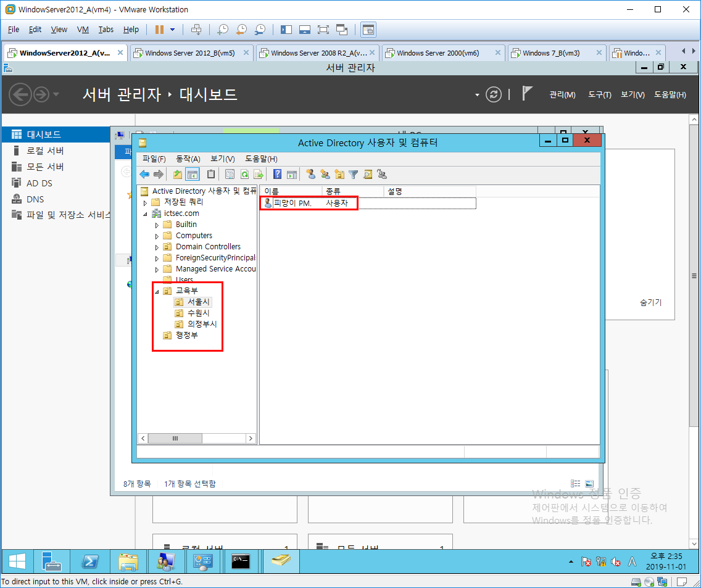Screen dimensions: 701x588
Task: Click the Add to group icon
Action: pos(382,175)
